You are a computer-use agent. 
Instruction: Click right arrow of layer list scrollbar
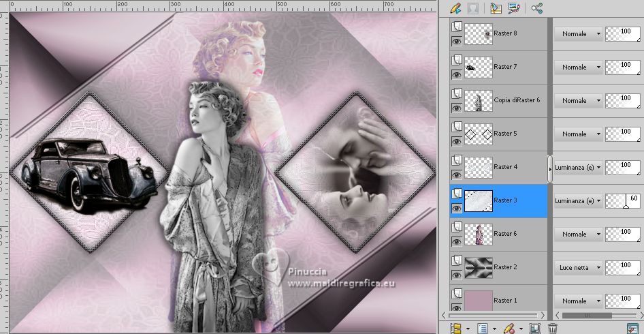coord(543,316)
